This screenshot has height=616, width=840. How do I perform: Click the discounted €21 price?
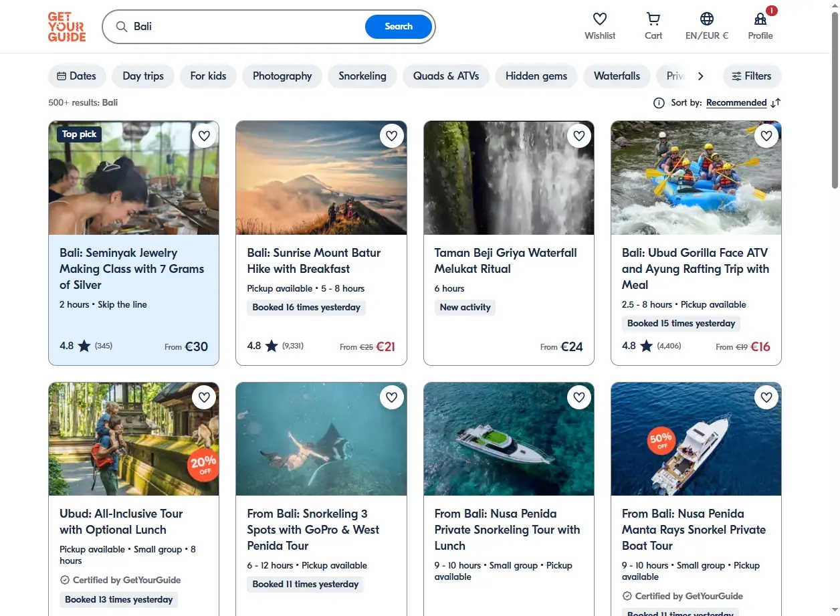point(386,346)
